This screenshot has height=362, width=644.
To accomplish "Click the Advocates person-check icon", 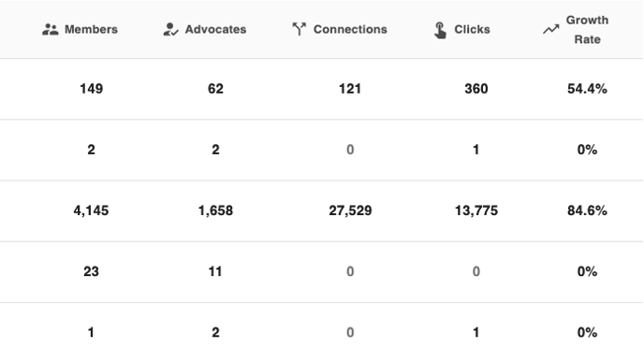I will (x=171, y=30).
